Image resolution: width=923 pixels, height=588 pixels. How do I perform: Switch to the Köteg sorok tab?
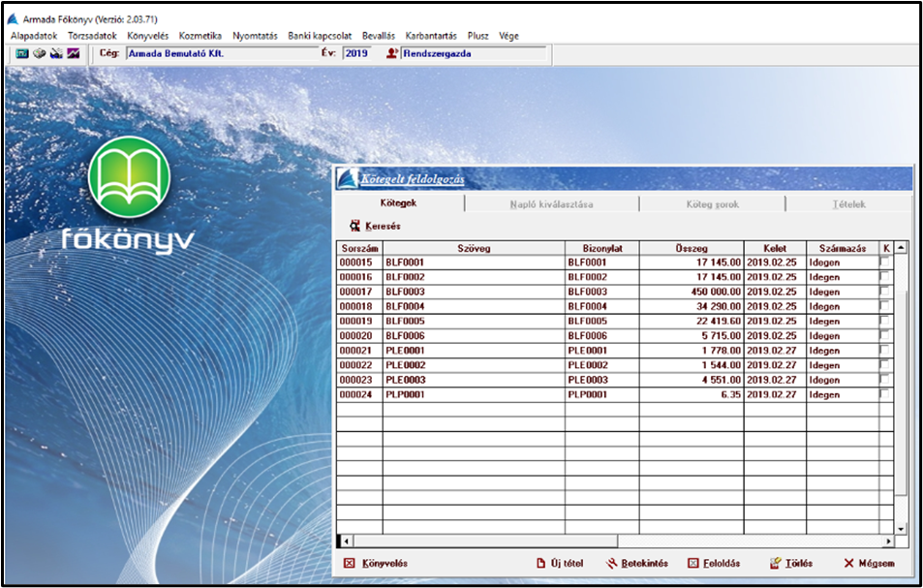point(712,204)
